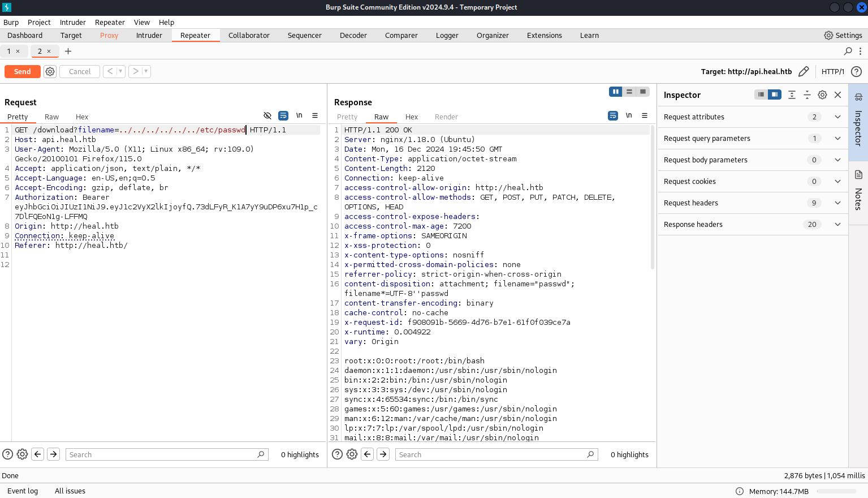Open the Burp menu
Image resolution: width=868 pixels, height=498 pixels.
tap(11, 22)
